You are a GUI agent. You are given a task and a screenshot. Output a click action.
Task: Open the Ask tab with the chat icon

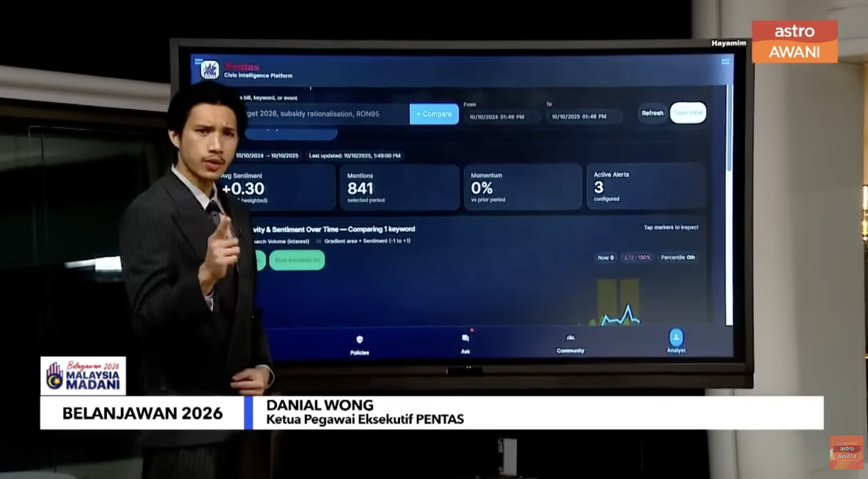point(465,344)
